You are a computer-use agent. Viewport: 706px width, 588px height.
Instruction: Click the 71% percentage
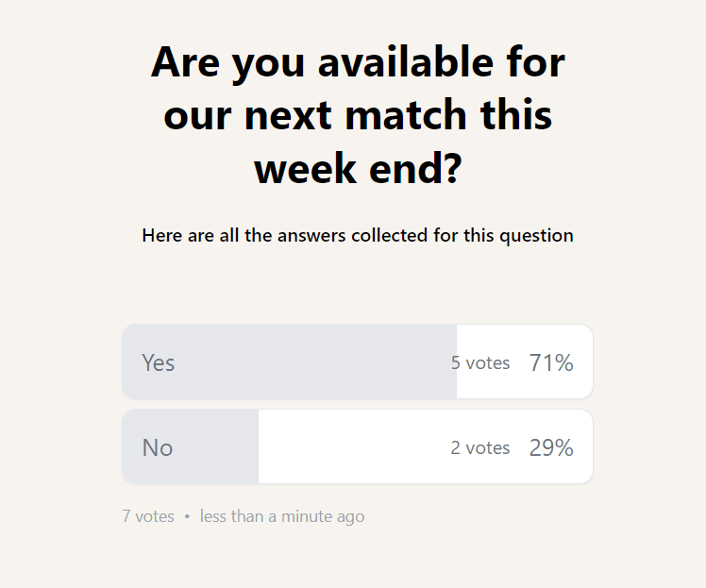[x=551, y=362]
